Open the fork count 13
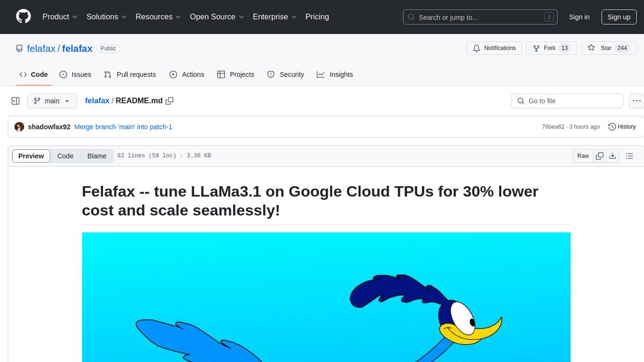The height and width of the screenshot is (362, 644). [564, 48]
